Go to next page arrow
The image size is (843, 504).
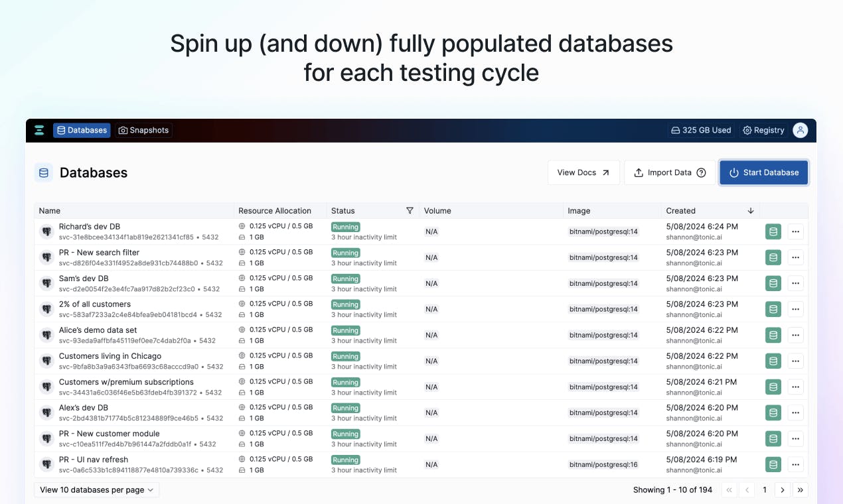[783, 490]
